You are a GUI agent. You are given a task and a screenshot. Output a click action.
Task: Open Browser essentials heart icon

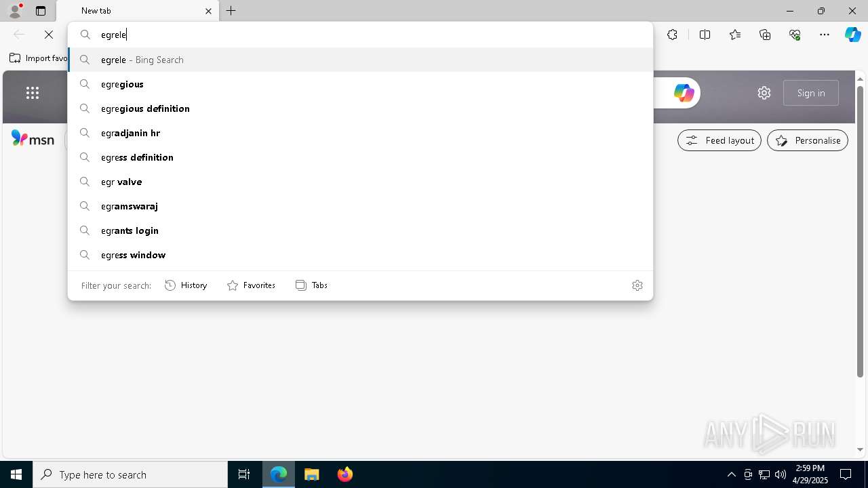point(795,35)
